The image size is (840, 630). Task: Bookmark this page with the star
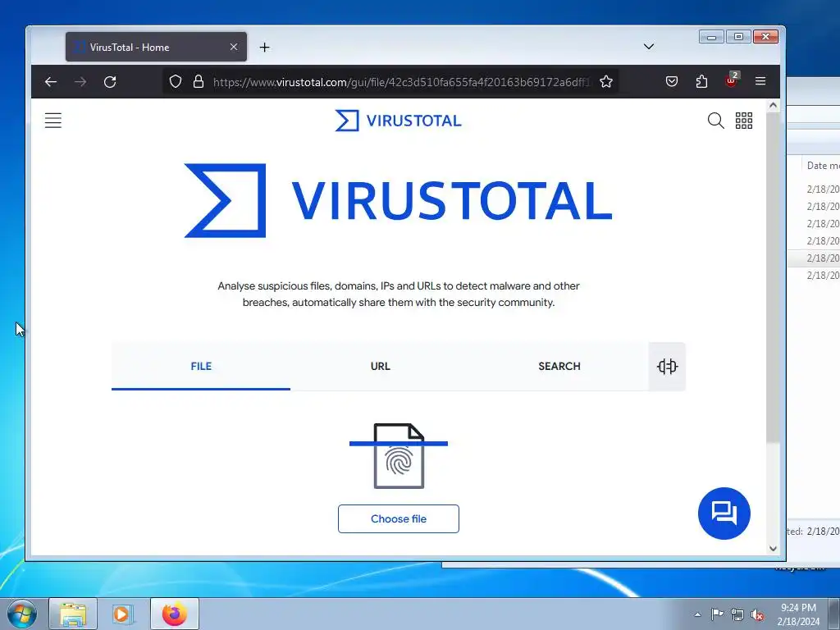606,81
